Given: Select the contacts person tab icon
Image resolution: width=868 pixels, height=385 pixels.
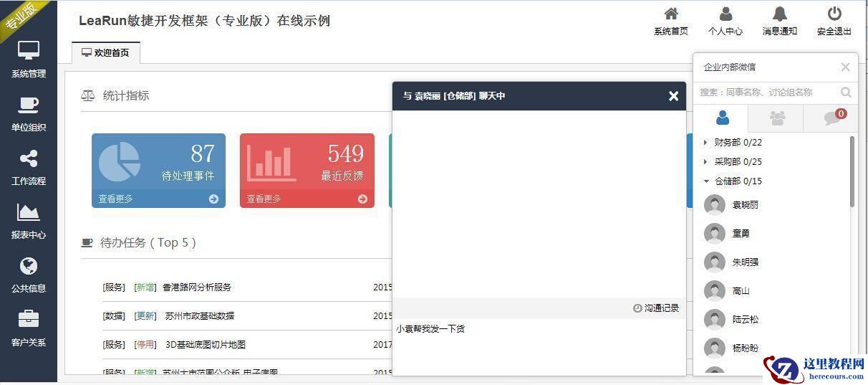Looking at the screenshot, I should [x=722, y=118].
